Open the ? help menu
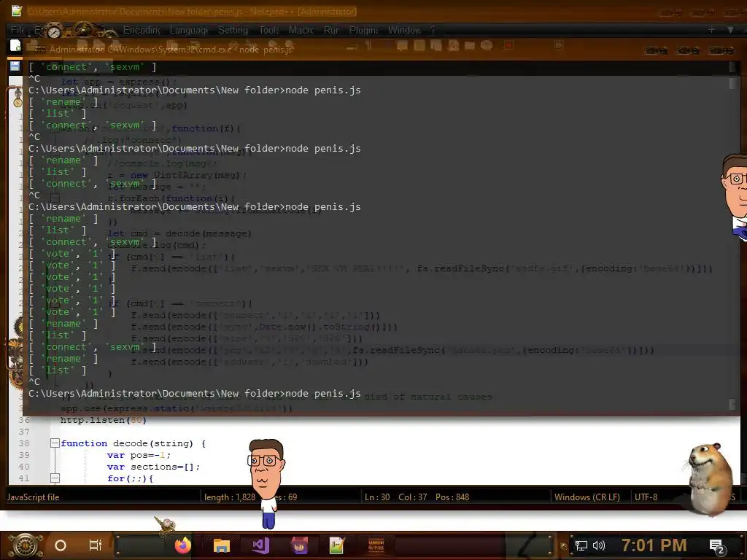 433,30
